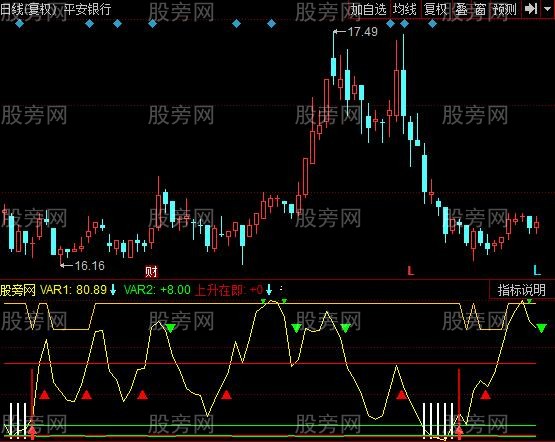Screen dimensions: 555x442
Task: Click the small dotted menu after 上升在即 arrow
Action: point(281,289)
